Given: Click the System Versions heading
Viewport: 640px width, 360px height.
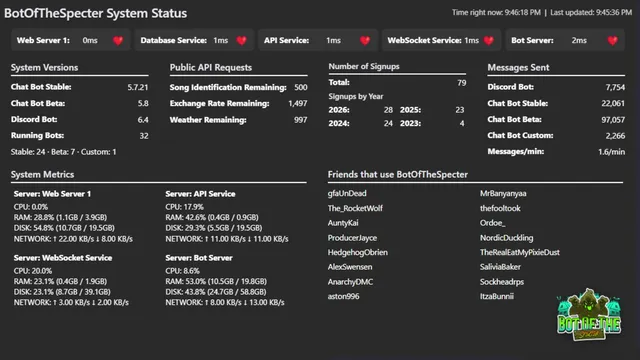Looking at the screenshot, I should coord(44,67).
